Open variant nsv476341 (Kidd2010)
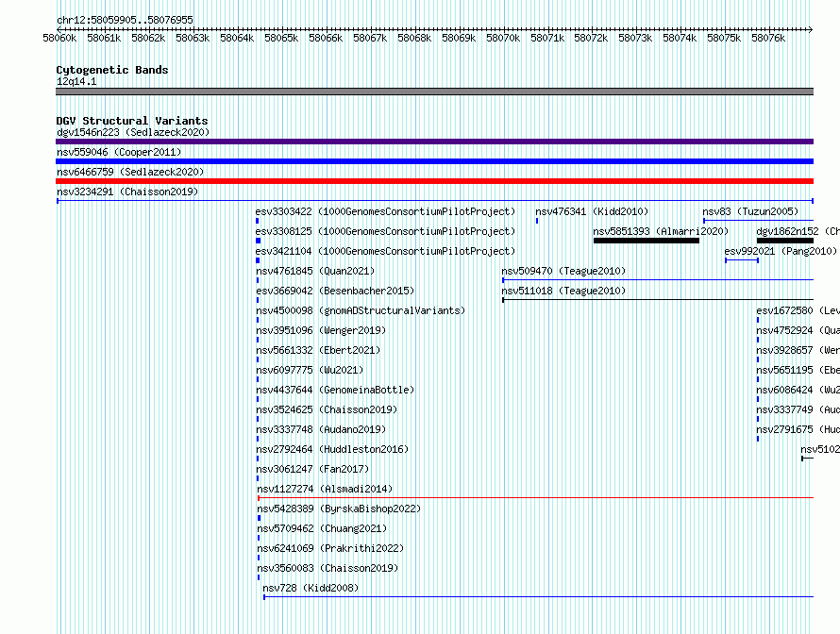The width and height of the screenshot is (840, 634). pos(592,211)
